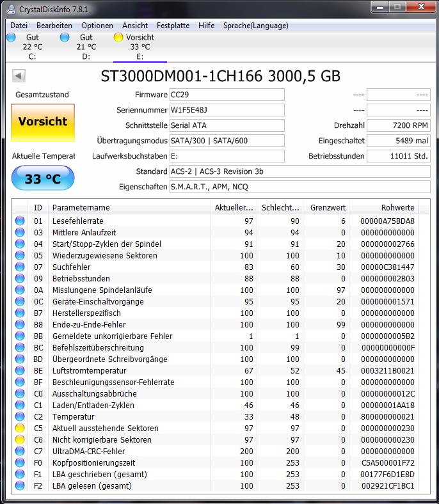
Task: Click the Schlecht... column header
Action: [x=280, y=208]
